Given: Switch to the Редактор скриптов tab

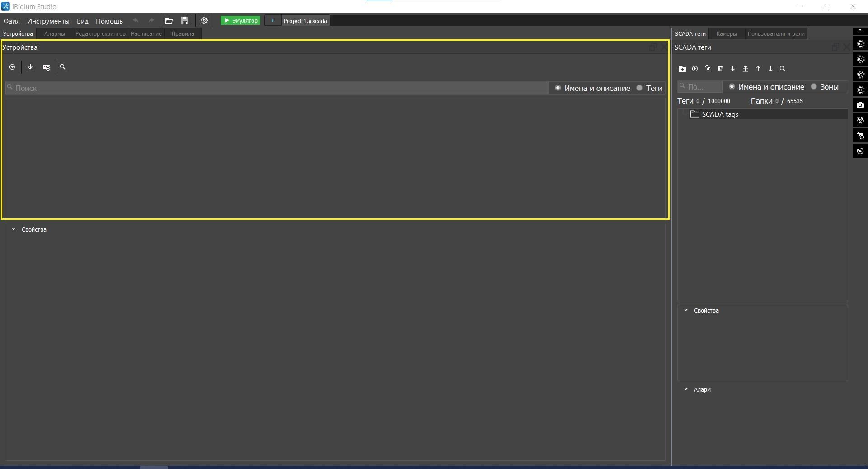Looking at the screenshot, I should pos(100,34).
